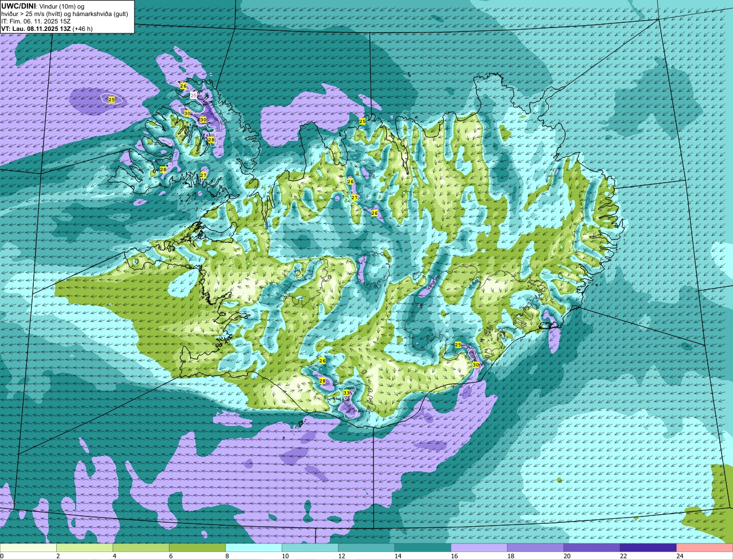
Task: Click the 4–6 m/s green legend swatch
Action: (141, 548)
